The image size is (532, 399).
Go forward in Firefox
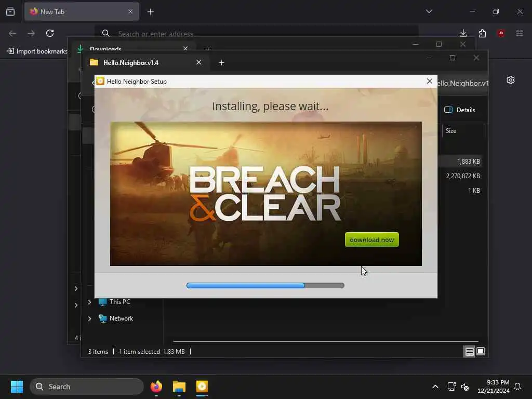click(x=31, y=33)
